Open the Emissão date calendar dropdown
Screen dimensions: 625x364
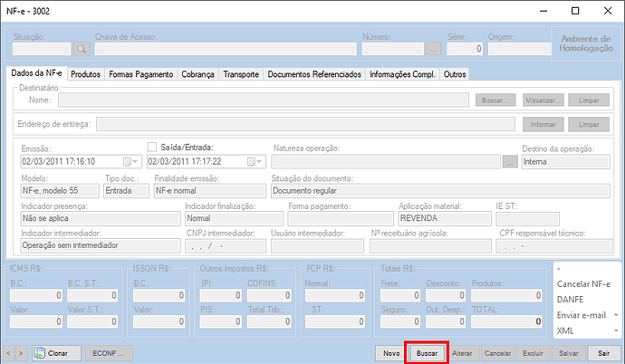pos(130,162)
